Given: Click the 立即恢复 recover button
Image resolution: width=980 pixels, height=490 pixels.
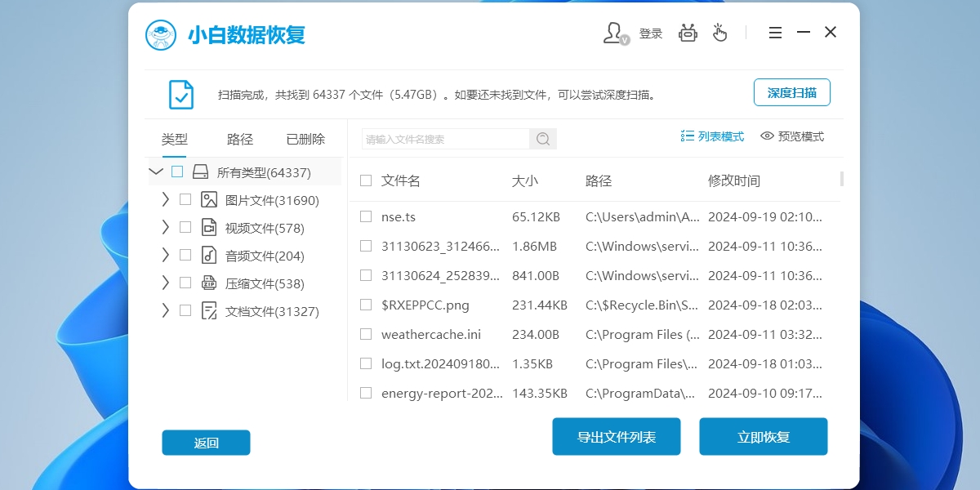Looking at the screenshot, I should tap(763, 436).
